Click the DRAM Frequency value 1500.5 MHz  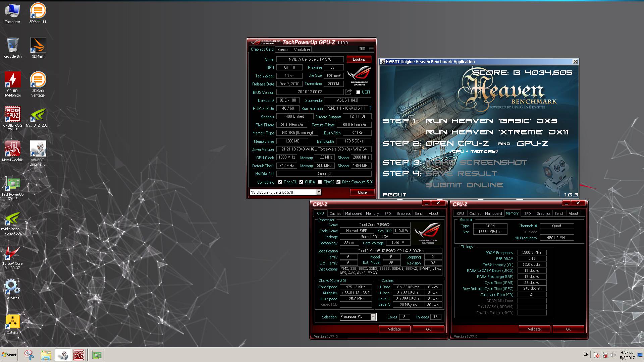pyautogui.click(x=532, y=252)
